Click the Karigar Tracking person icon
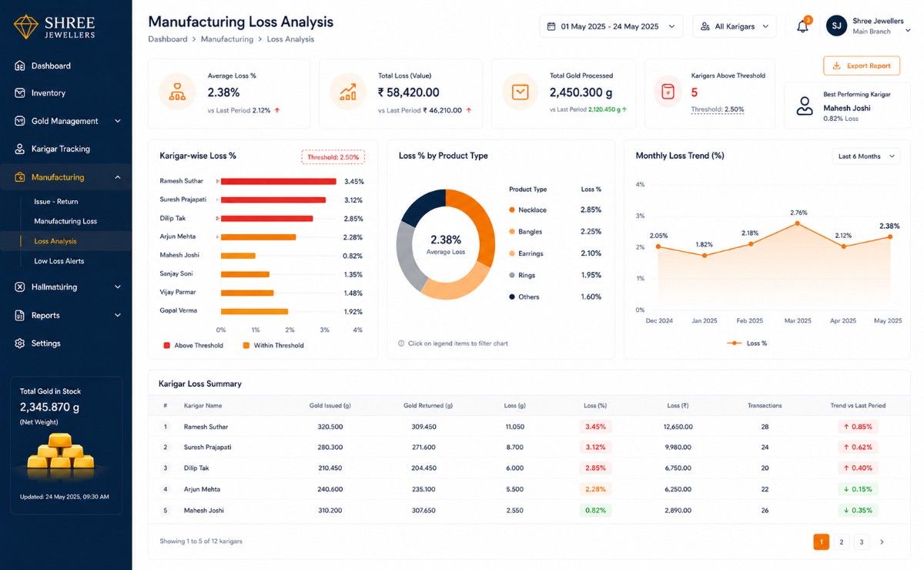 [20, 149]
